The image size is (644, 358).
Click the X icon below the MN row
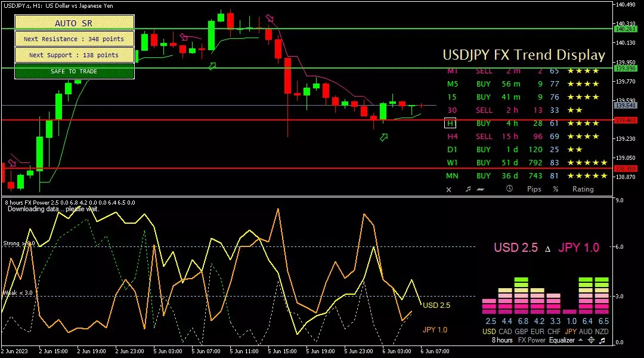click(449, 189)
